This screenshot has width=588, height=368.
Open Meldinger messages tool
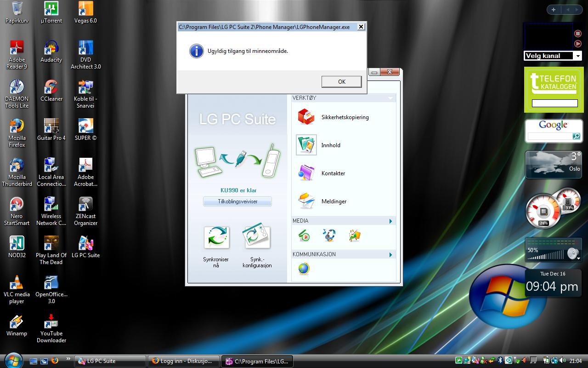coord(322,201)
